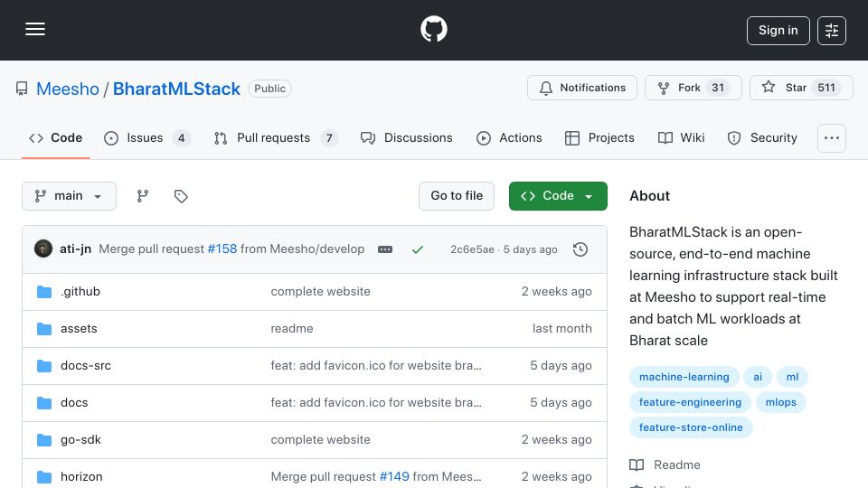Click the Notifications bell button
Image resolution: width=868 pixels, height=488 pixels.
click(x=581, y=88)
